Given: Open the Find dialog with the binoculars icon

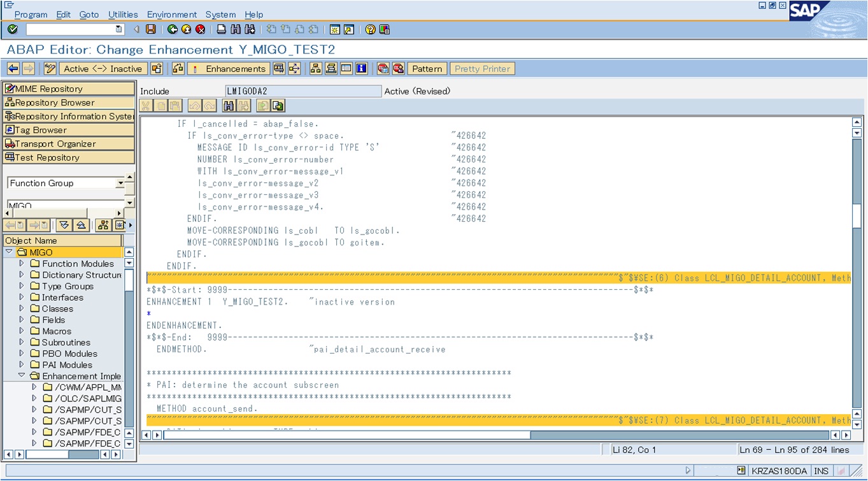Looking at the screenshot, I should click(236, 29).
